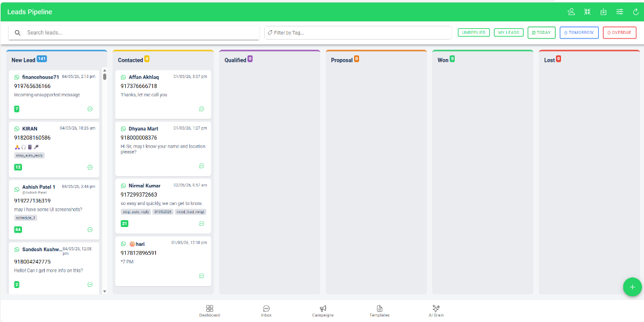Image resolution: width=644 pixels, height=322 pixels.
Task: Click 'Hello! Can I get more info' message
Action: 48,270
